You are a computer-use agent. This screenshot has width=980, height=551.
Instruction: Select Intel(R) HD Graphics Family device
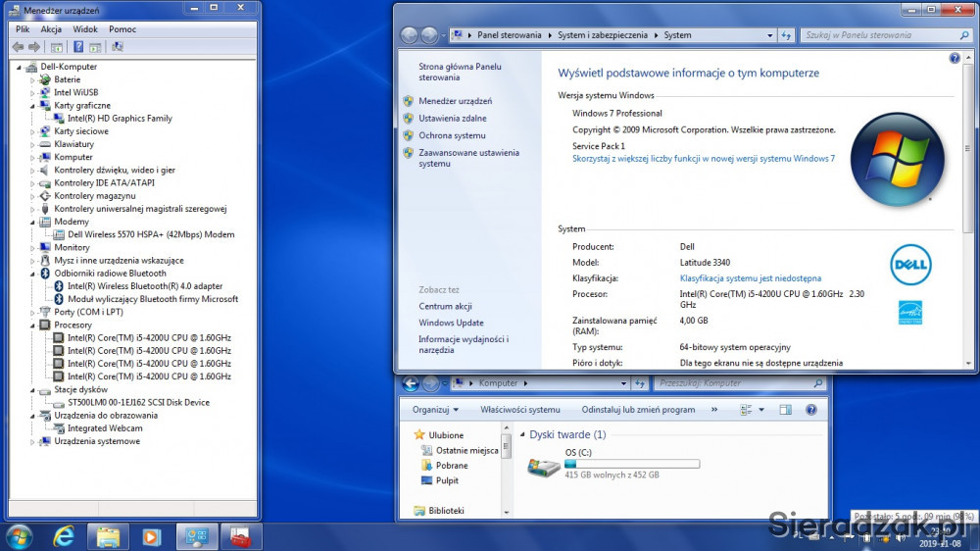click(120, 119)
